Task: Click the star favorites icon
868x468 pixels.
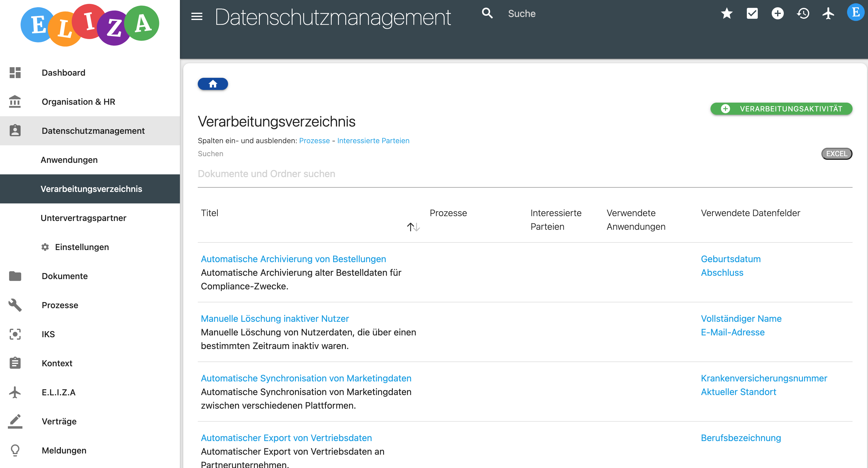Action: (727, 13)
